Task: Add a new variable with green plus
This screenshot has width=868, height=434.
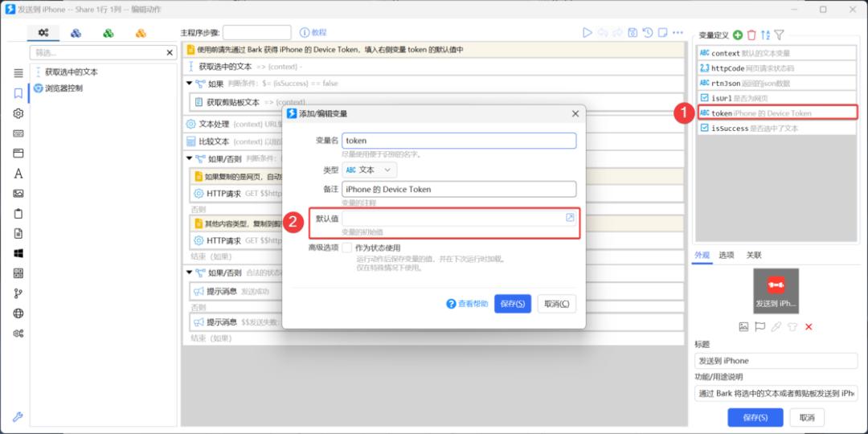Action: tap(737, 35)
